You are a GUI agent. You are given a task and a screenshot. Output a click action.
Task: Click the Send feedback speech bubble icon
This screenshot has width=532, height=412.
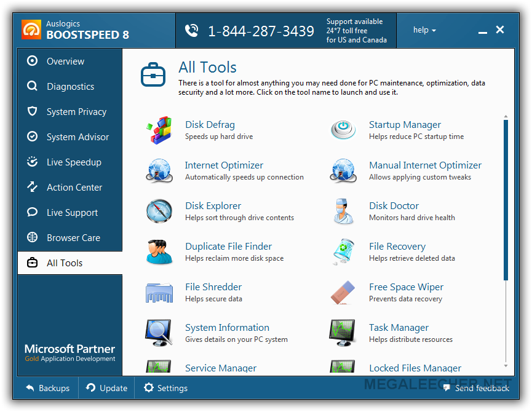click(x=447, y=387)
